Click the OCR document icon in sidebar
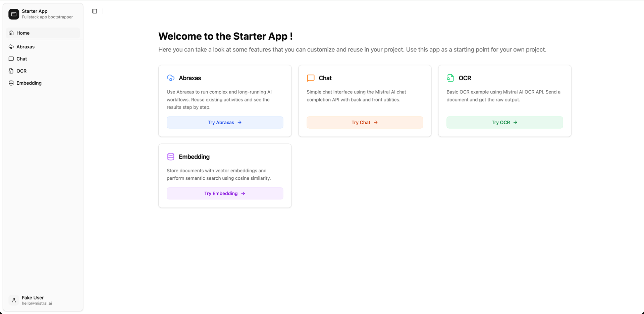Image resolution: width=644 pixels, height=314 pixels. pos(11,71)
